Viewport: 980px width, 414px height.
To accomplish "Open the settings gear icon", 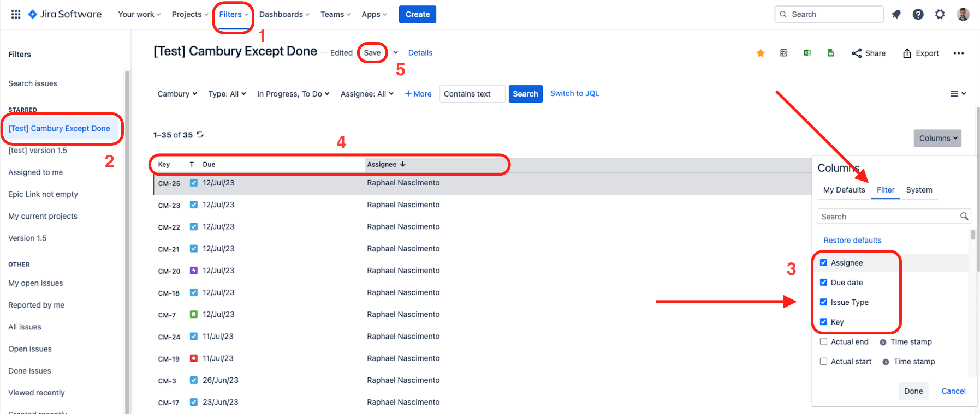I will click(940, 14).
